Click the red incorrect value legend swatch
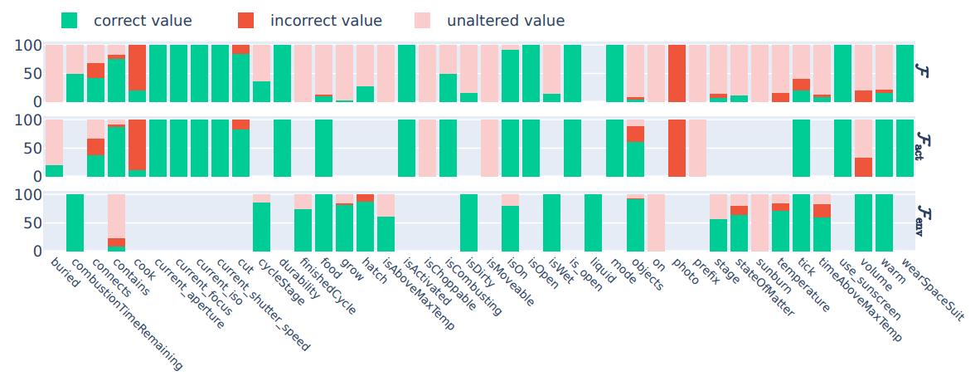Viewport: 980px width, 381px height. click(245, 20)
